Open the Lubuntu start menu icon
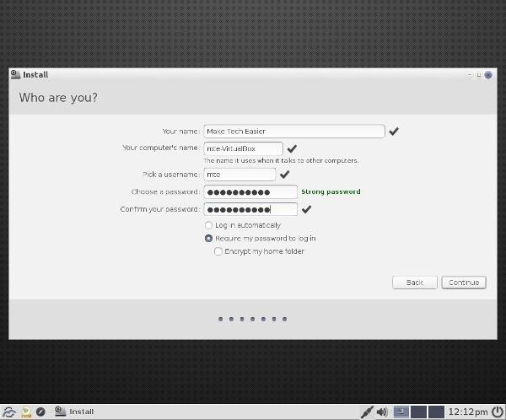The width and height of the screenshot is (506, 420). [x=8, y=412]
